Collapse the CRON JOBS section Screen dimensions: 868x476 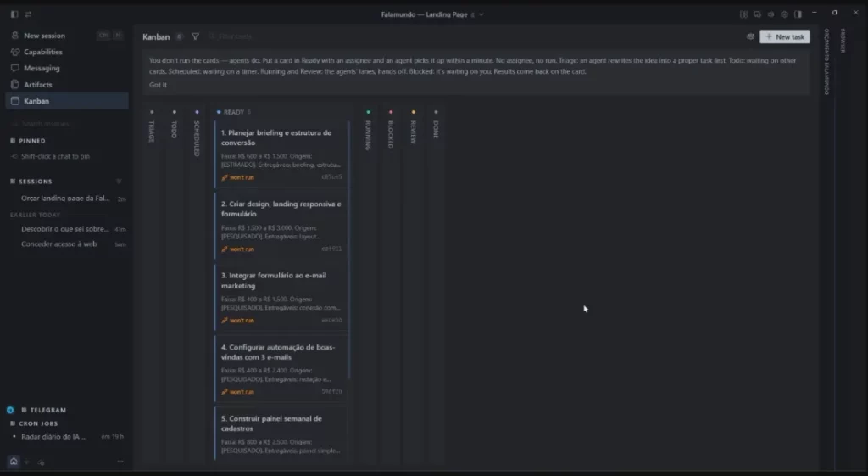34,423
